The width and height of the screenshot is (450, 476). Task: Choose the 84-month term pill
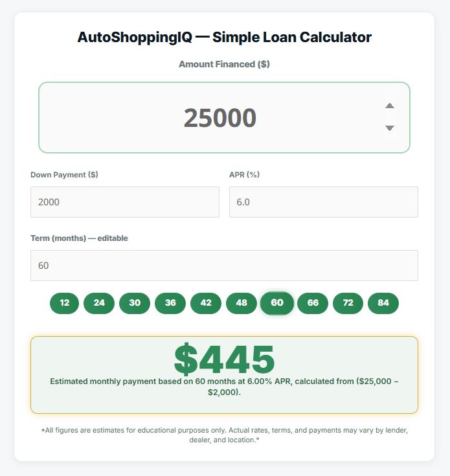383,303
